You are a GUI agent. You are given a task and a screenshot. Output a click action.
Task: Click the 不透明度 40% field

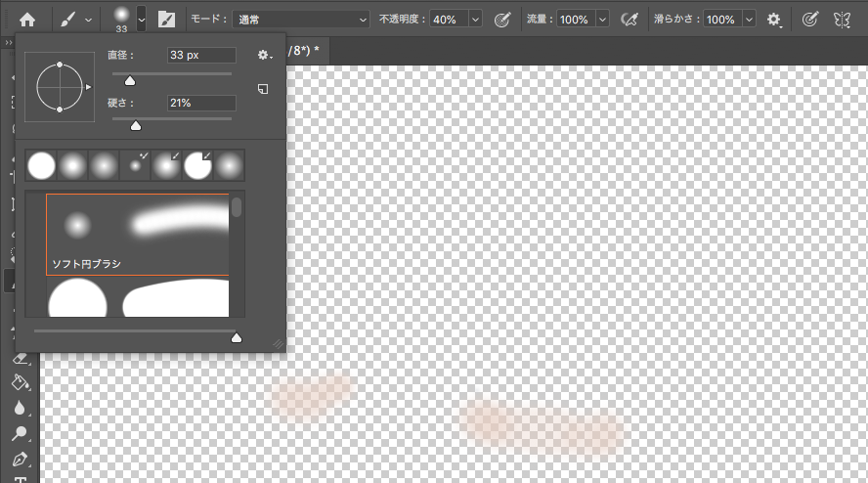coord(449,20)
